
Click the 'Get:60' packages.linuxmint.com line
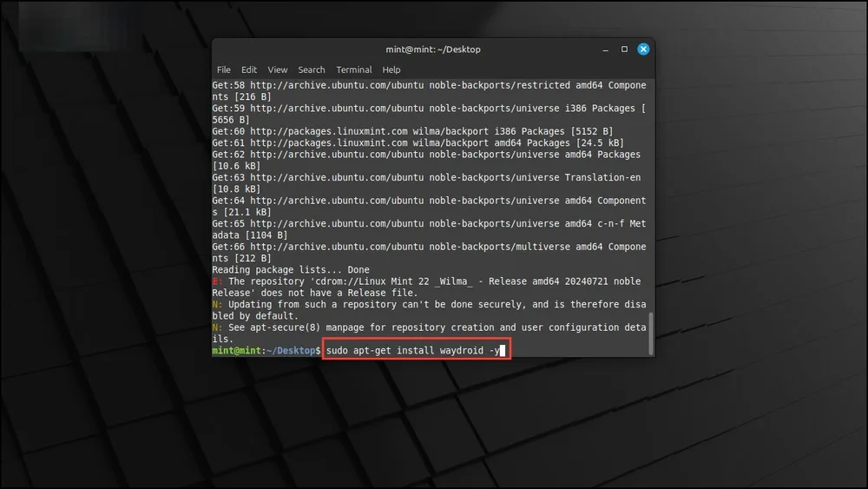click(412, 131)
